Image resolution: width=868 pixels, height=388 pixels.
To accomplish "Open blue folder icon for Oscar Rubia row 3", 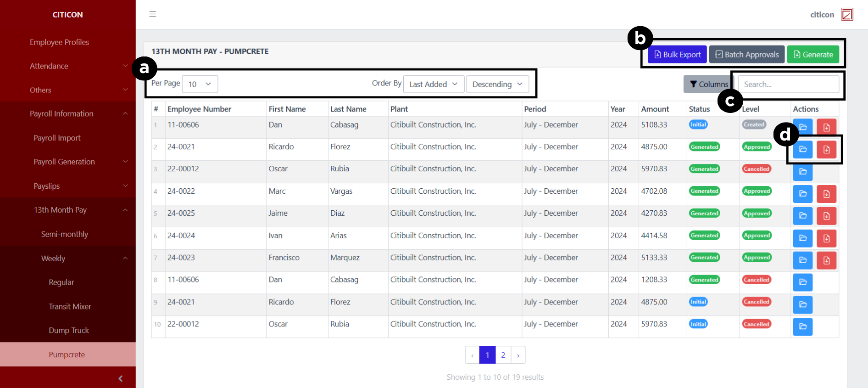I will (802, 172).
